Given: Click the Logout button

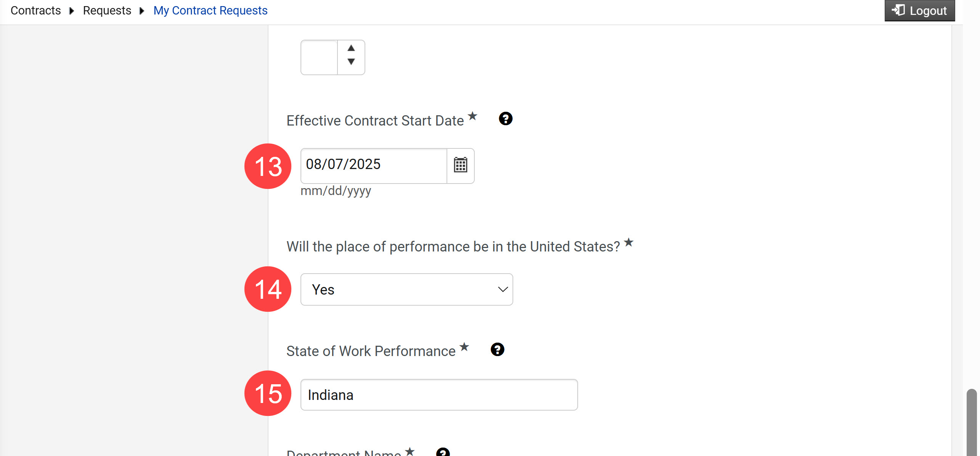Looking at the screenshot, I should 920,11.
